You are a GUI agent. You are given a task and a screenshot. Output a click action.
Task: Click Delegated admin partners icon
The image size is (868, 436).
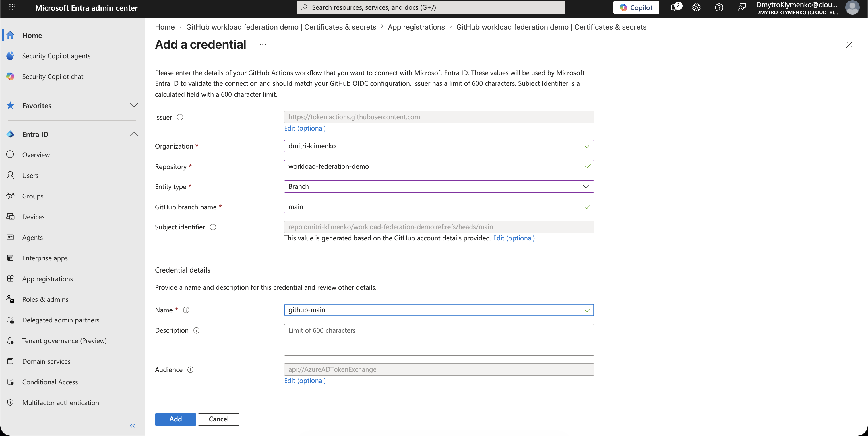(10, 320)
